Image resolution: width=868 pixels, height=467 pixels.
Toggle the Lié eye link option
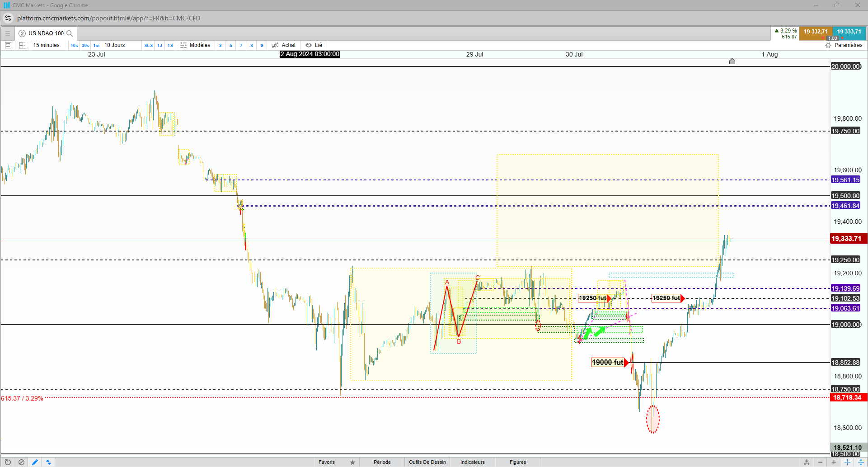pyautogui.click(x=314, y=45)
